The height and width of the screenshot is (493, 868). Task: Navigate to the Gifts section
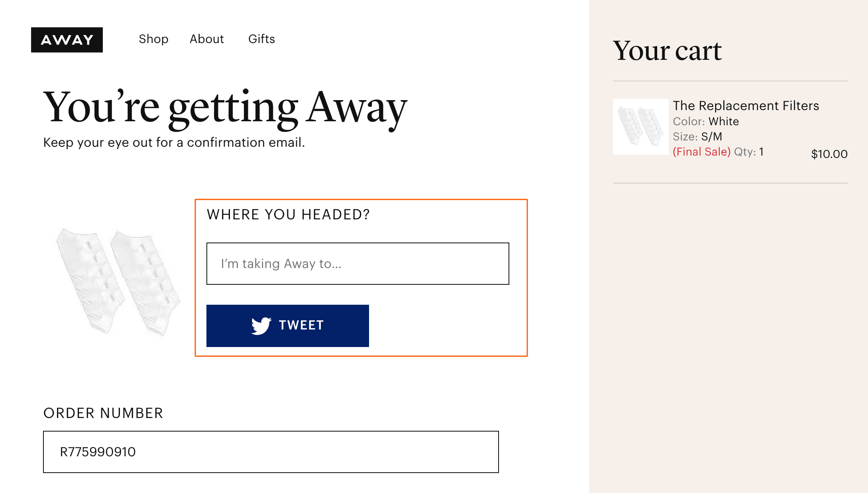click(x=261, y=39)
